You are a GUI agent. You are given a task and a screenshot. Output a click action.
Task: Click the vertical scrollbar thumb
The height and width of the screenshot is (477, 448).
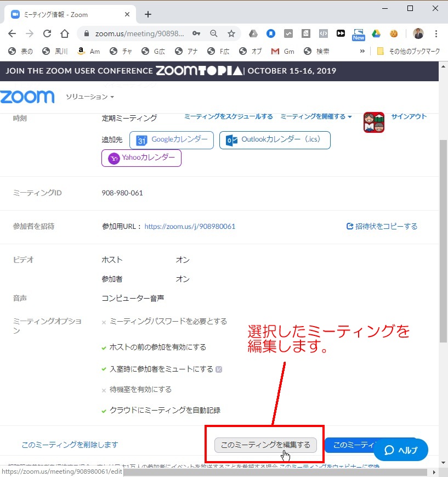pos(443,240)
